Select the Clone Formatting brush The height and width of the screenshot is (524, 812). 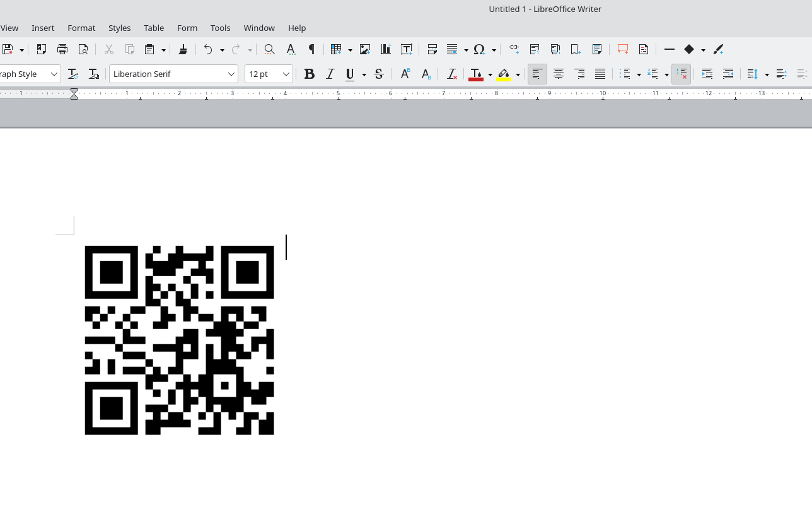183,49
